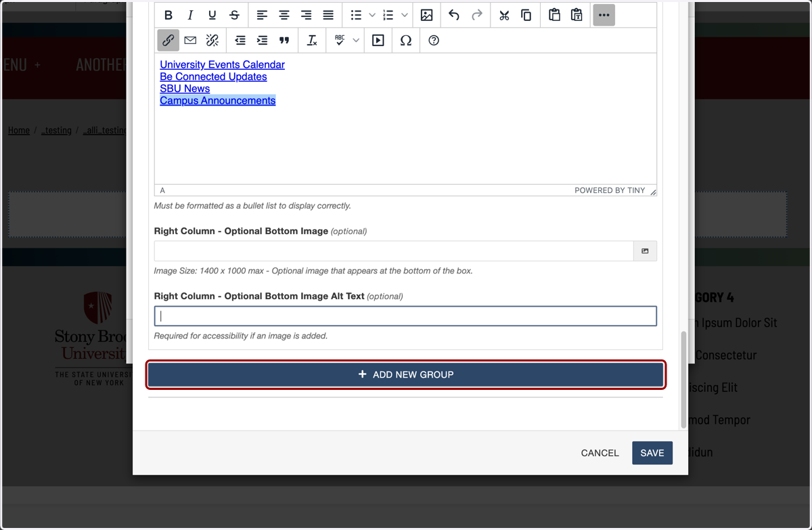812x530 pixels.
Task: Decrease the indent
Action: pyautogui.click(x=240, y=41)
